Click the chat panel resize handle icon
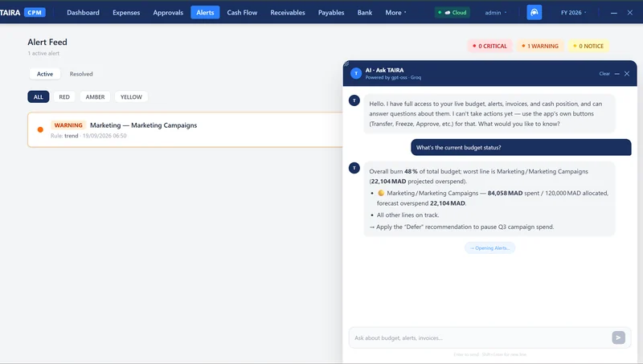The height and width of the screenshot is (364, 643). tap(346, 63)
